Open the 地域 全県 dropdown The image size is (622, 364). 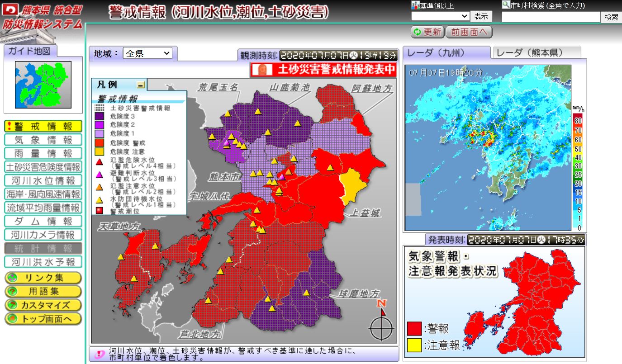pos(147,53)
